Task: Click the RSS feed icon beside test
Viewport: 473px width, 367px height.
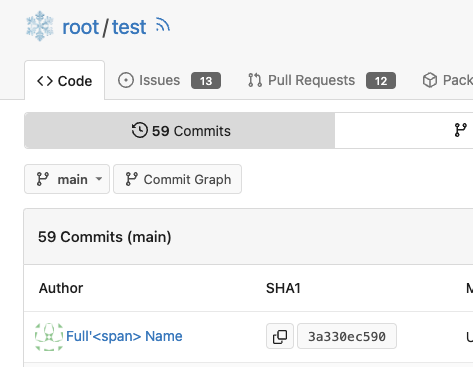Action: point(163,25)
